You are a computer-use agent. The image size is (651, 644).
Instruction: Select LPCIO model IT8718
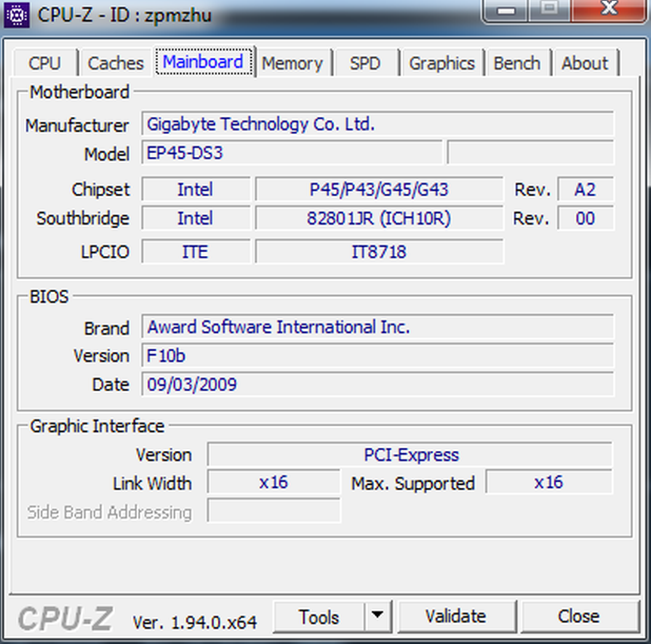[379, 252]
